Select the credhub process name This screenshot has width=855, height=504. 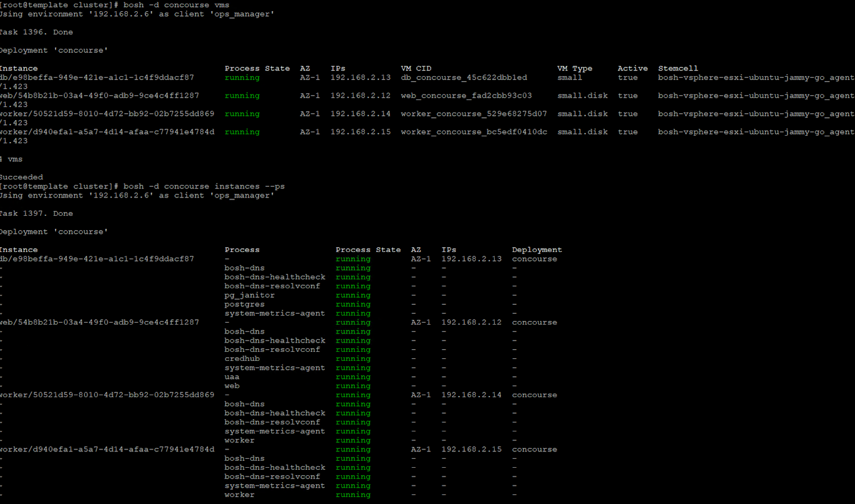coord(242,359)
